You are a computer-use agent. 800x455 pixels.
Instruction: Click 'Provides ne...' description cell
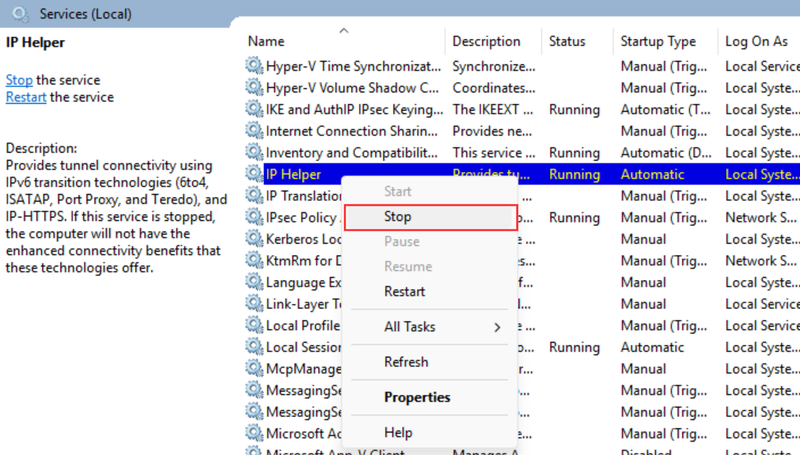click(x=492, y=131)
